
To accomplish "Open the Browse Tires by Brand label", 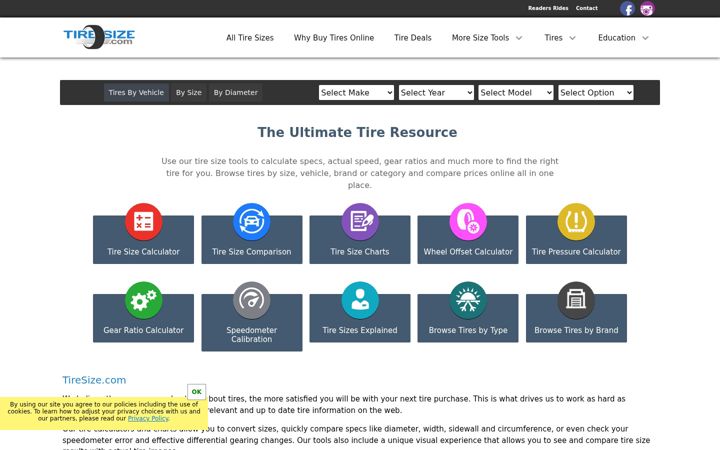I will [576, 330].
